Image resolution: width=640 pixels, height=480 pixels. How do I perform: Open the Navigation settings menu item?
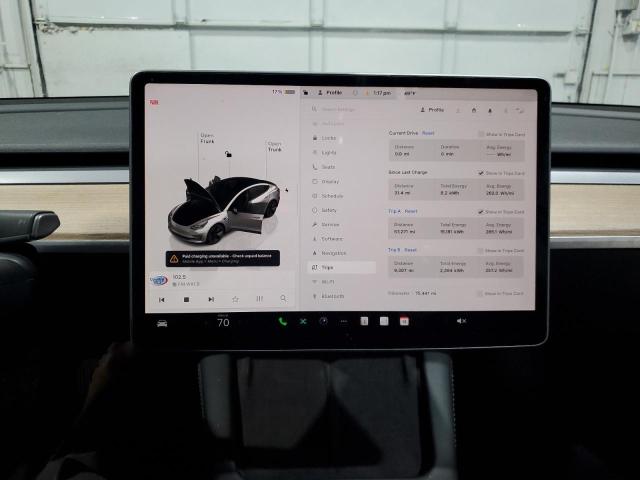334,253
